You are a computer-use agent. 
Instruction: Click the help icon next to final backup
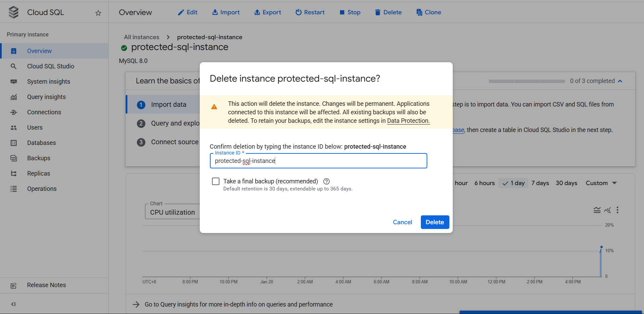326,181
